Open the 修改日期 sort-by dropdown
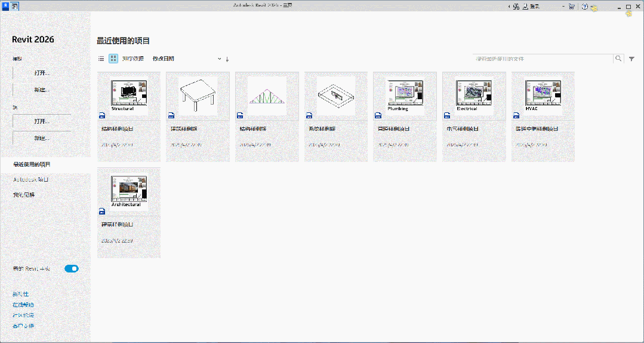Viewport: 644px width, 343px height. [186, 59]
